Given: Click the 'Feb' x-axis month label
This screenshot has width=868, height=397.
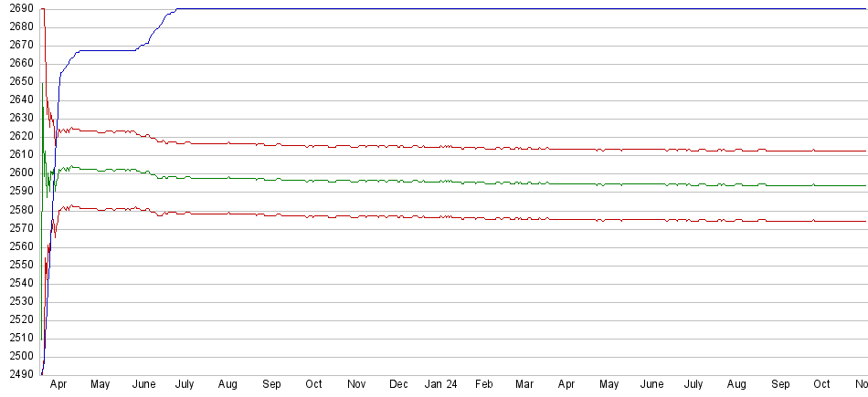Looking at the screenshot, I should (483, 384).
